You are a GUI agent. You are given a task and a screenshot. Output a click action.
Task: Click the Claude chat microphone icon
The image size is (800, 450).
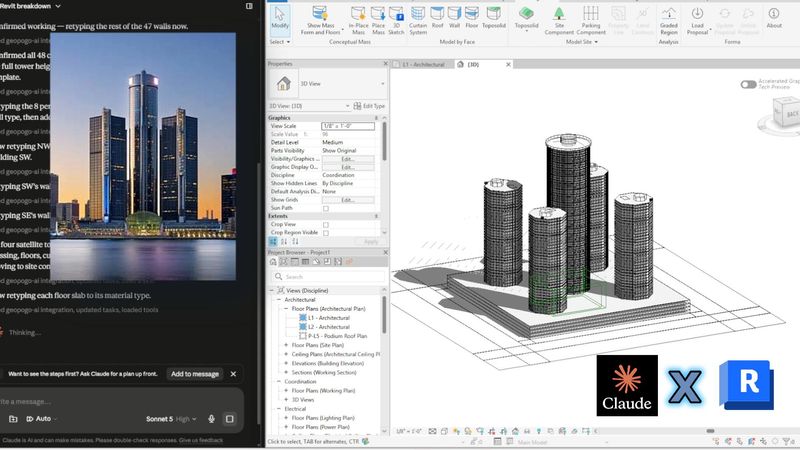click(211, 419)
